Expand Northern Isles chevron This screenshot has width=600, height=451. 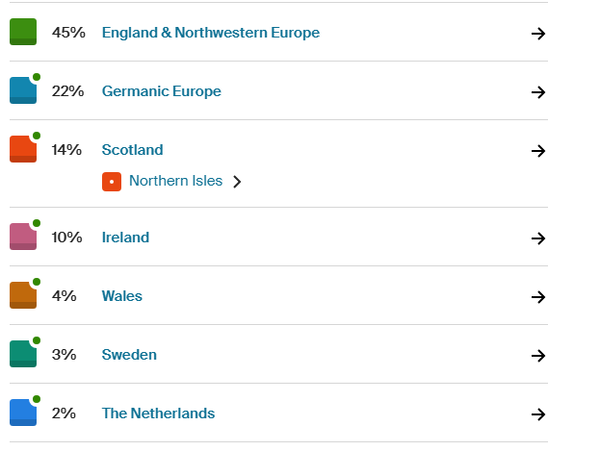click(237, 182)
